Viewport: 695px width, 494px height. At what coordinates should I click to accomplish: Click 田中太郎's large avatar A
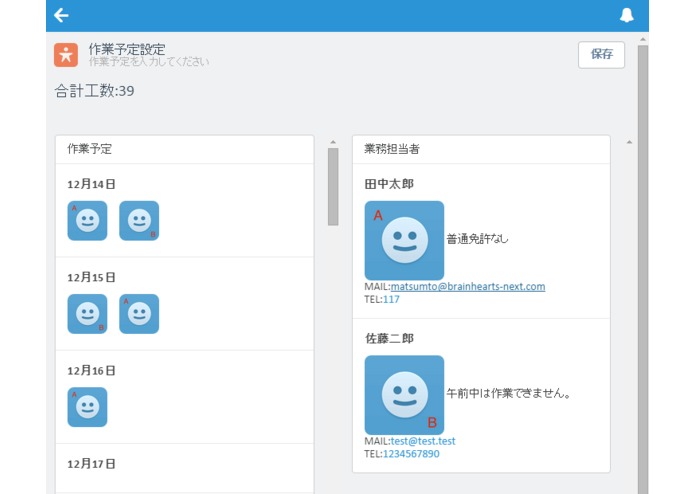404,241
